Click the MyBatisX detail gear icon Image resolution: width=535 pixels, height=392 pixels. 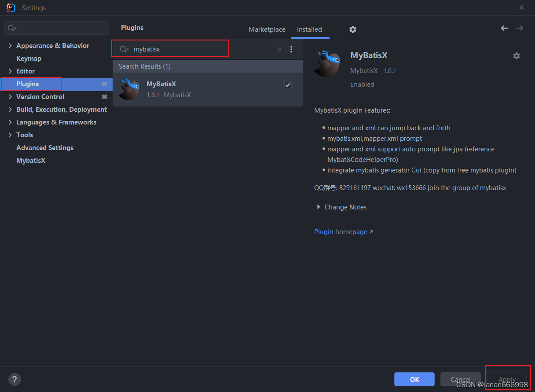tap(517, 56)
